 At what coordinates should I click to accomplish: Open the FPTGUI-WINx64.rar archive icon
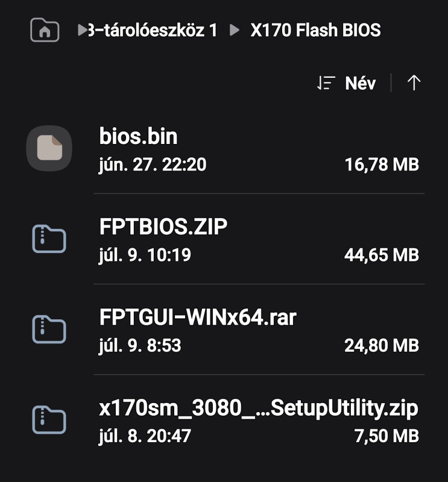tap(49, 329)
